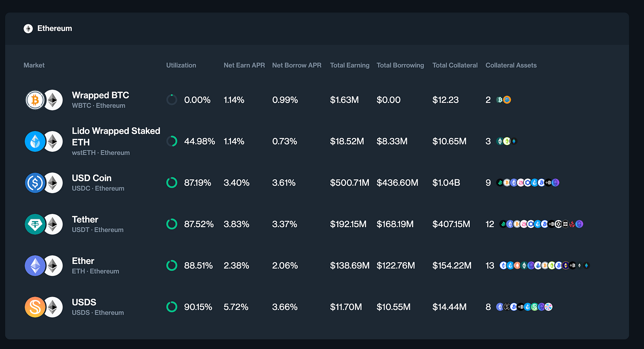Click Tether utilization ring indicator
This screenshot has height=349, width=644.
click(x=172, y=224)
